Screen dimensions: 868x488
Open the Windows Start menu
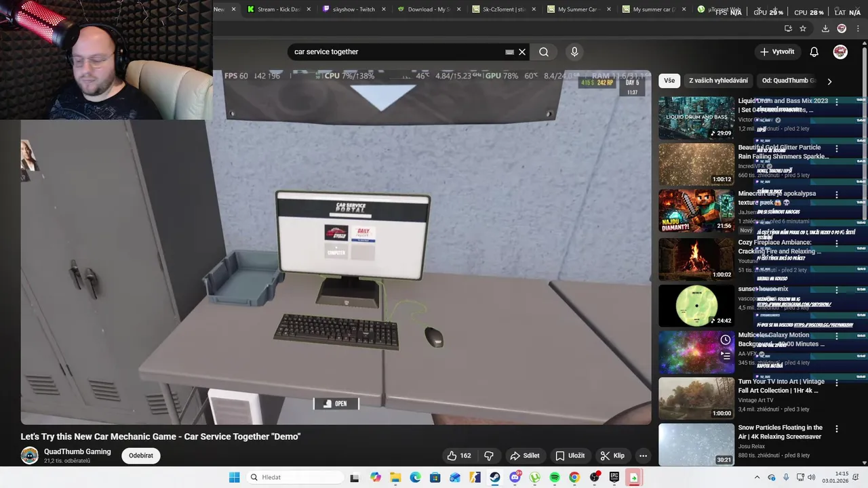[234, 477]
